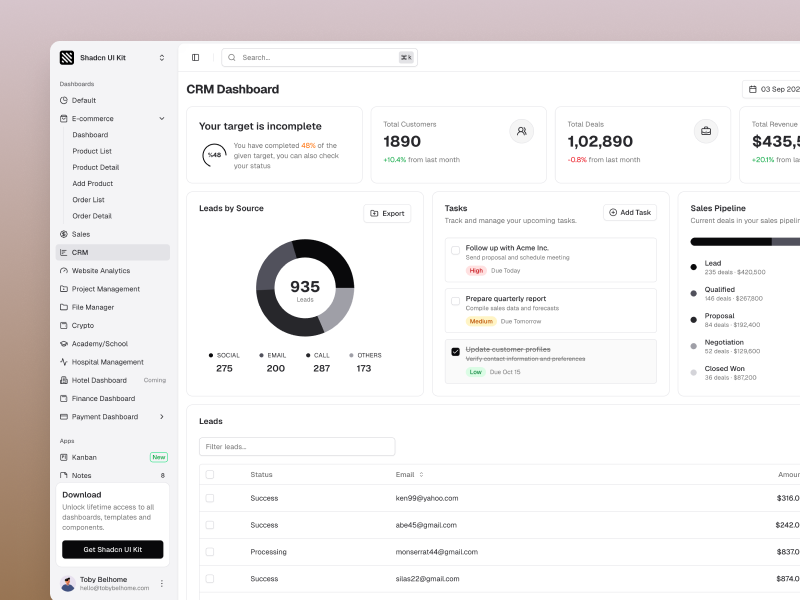
Task: Click the Shadcn UI Kit logo
Action: [x=66, y=57]
